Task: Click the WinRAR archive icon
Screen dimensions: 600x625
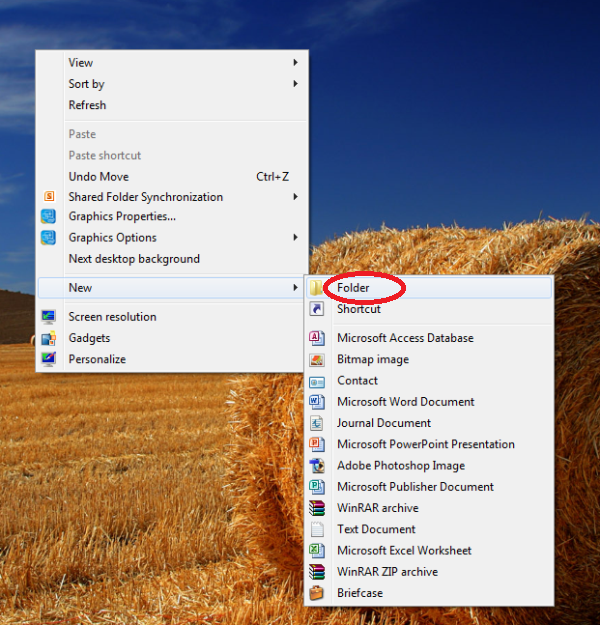Action: (317, 508)
